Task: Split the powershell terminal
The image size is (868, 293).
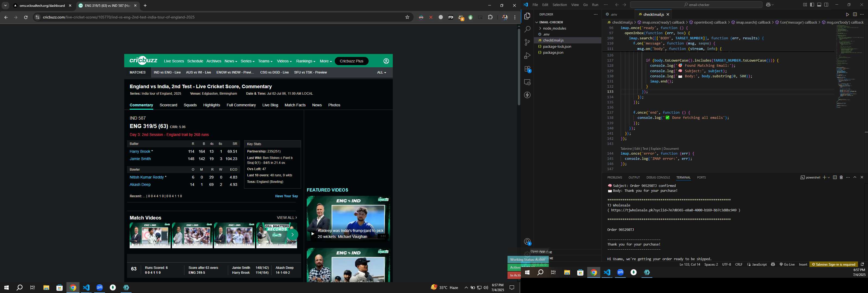Action: pyautogui.click(x=835, y=177)
